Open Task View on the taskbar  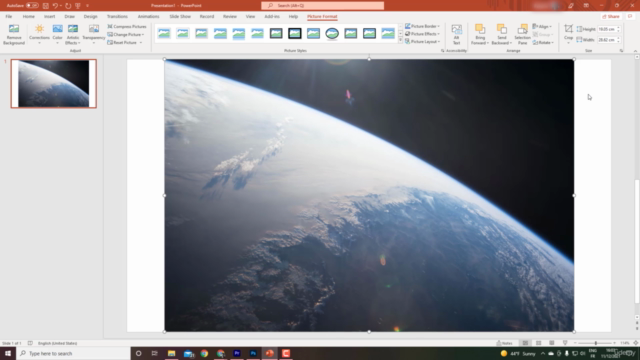(154, 353)
